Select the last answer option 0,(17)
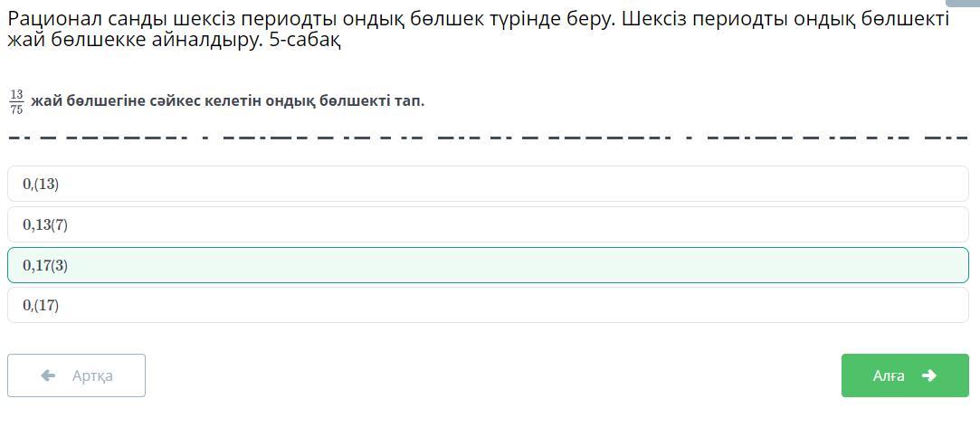980x437 pixels. click(488, 305)
